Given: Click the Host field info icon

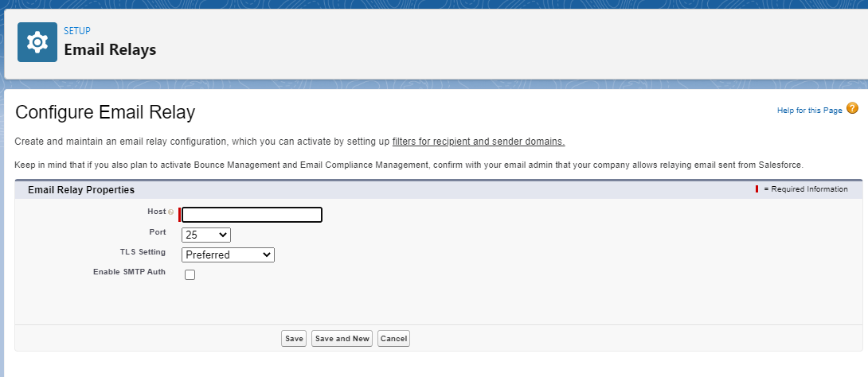Looking at the screenshot, I should pos(171,212).
